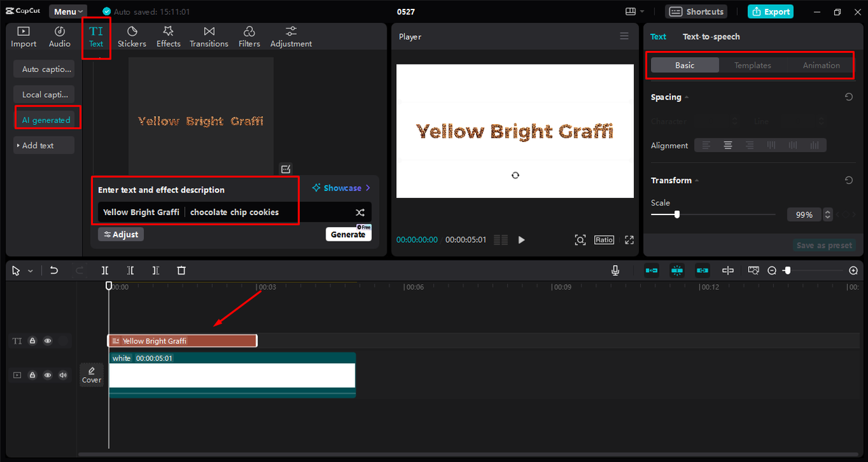The image size is (868, 462).
Task: Edit the chocolate chip cookies effect description
Action: click(235, 212)
